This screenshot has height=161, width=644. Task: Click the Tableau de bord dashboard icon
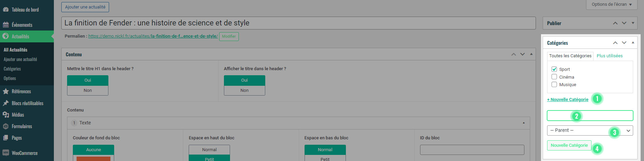pyautogui.click(x=6, y=9)
